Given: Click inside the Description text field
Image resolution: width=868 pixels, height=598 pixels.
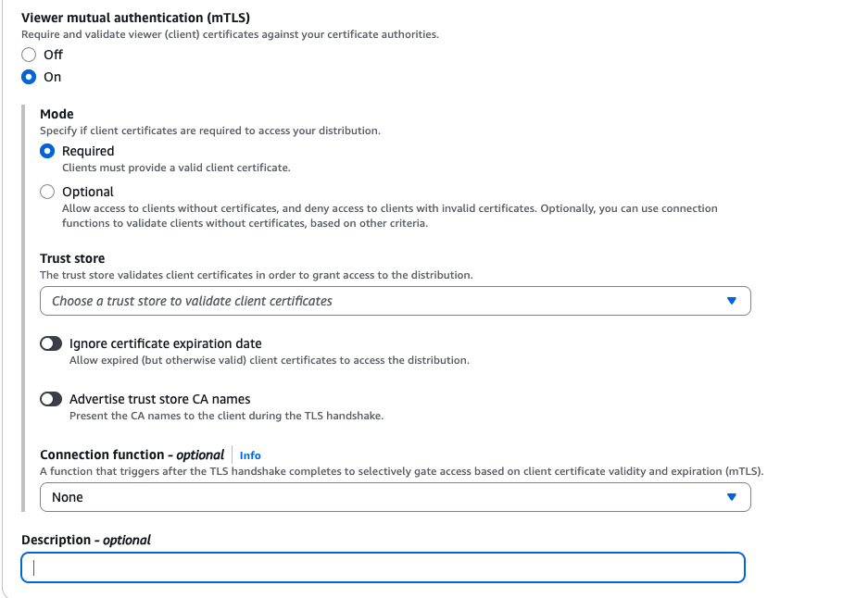Looking at the screenshot, I should [x=383, y=567].
